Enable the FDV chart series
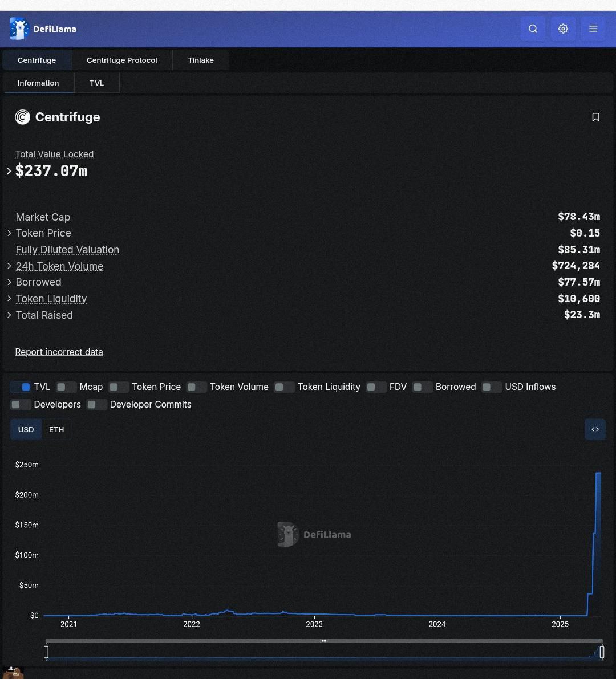The height and width of the screenshot is (679, 616). tap(376, 387)
